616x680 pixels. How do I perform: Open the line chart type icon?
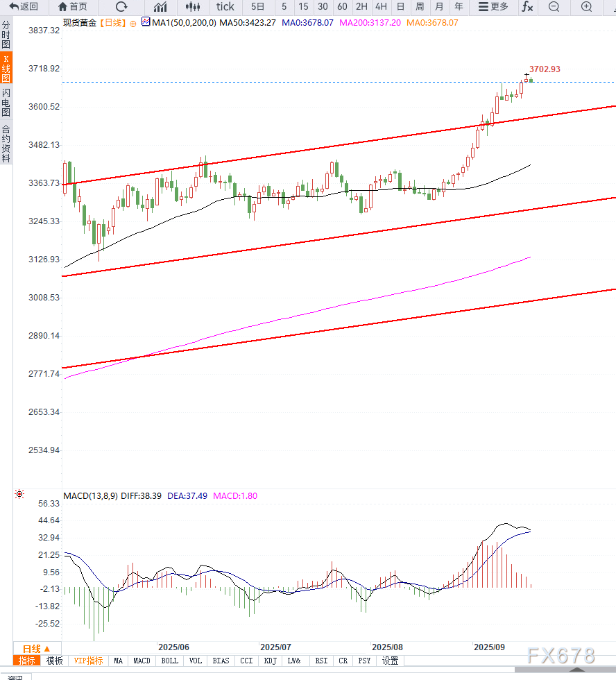[160, 7]
